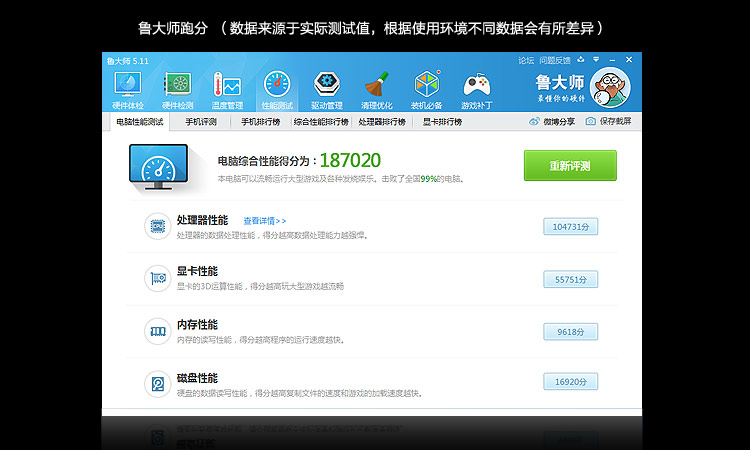Open the 论坛 forum link
Viewport: 750px width, 450px height.
tap(526, 60)
